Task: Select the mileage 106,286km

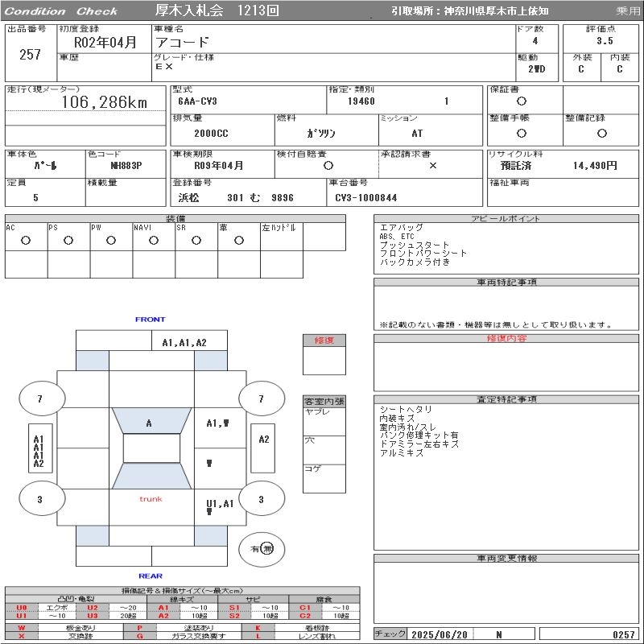Action: 105,102
